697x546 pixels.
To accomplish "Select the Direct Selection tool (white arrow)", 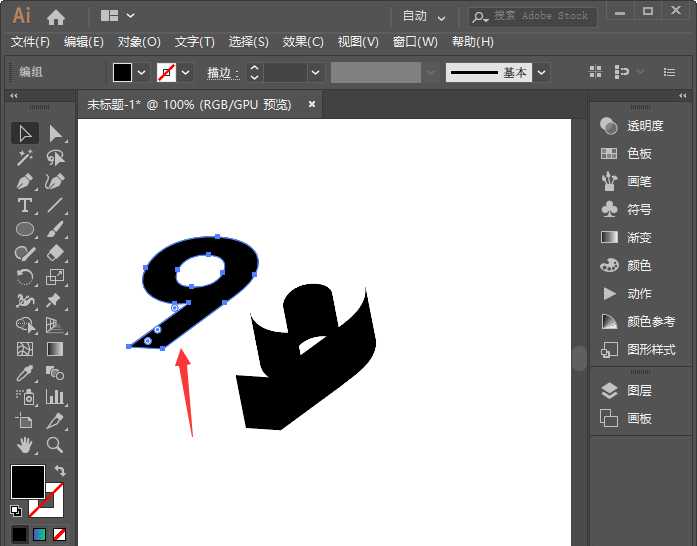I will click(56, 133).
